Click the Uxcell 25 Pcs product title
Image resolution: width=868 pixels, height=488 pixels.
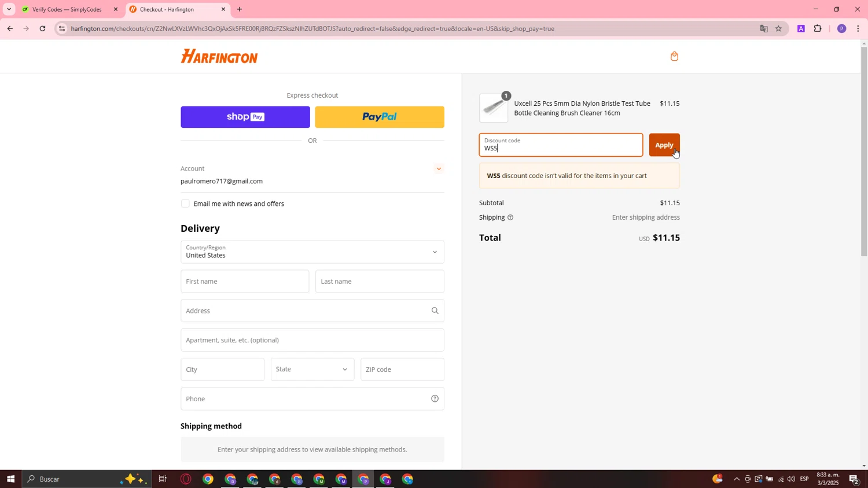coord(582,108)
